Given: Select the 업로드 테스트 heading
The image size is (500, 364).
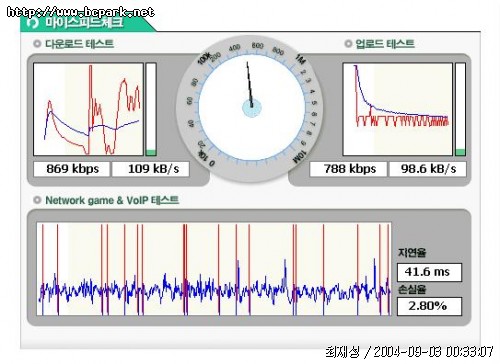Looking at the screenshot, I should [385, 44].
